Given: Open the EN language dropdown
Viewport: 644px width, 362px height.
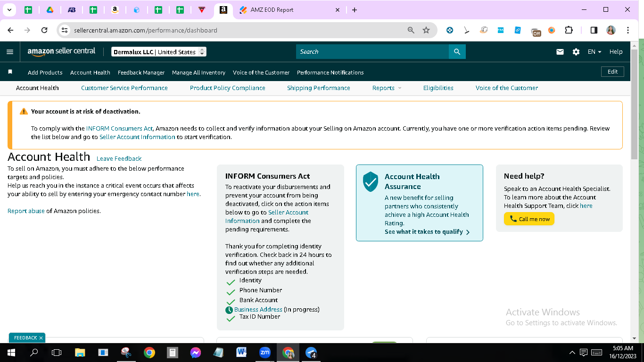Looking at the screenshot, I should click(x=594, y=52).
